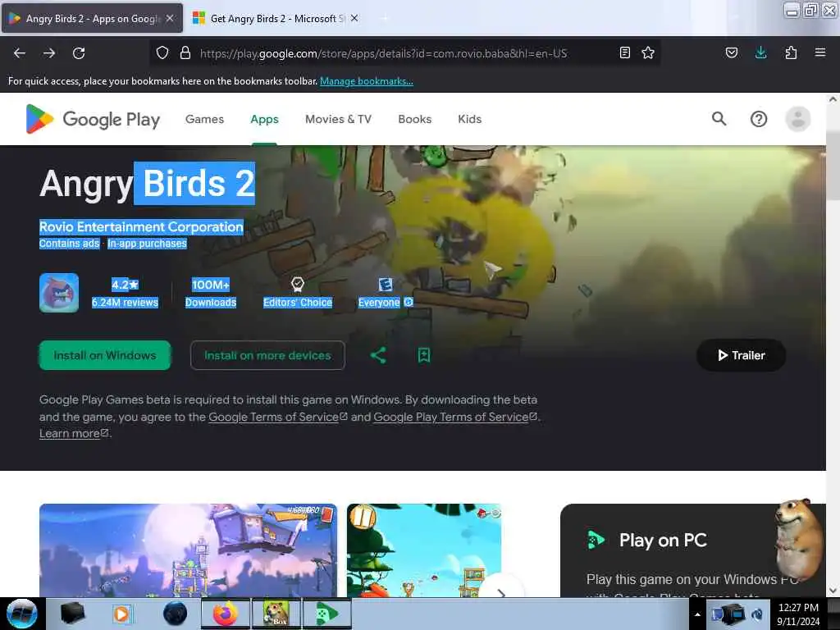Open tracking protection shield icon in address bar
840x630 pixels.
[x=162, y=52]
